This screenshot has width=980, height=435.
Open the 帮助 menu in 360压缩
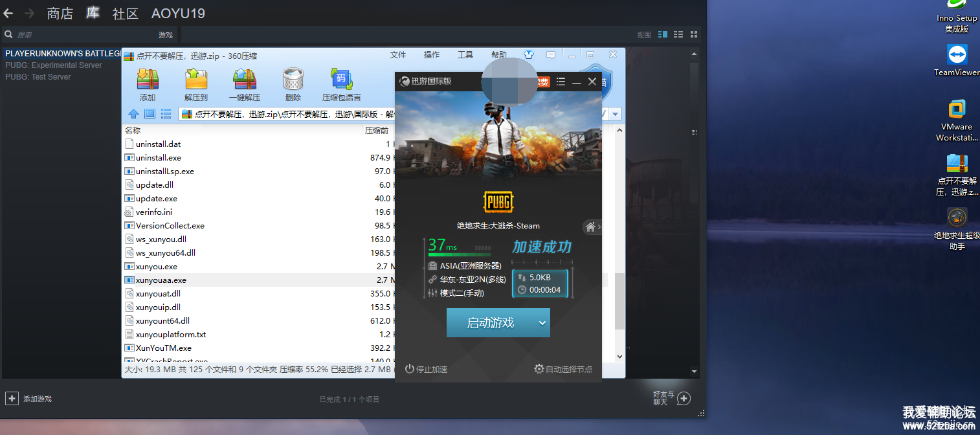pyautogui.click(x=499, y=55)
